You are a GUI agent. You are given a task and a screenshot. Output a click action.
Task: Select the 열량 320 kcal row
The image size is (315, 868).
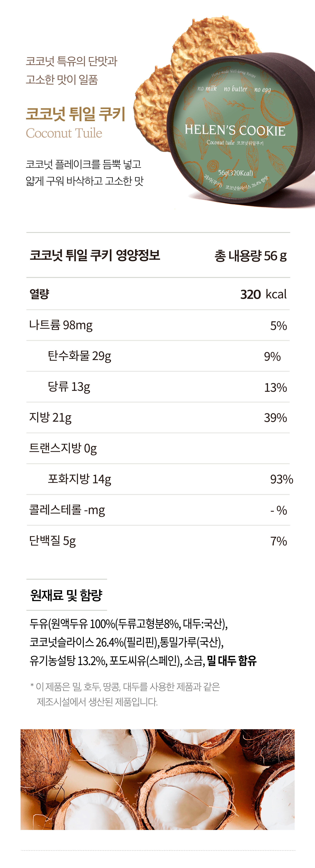pyautogui.click(x=158, y=294)
